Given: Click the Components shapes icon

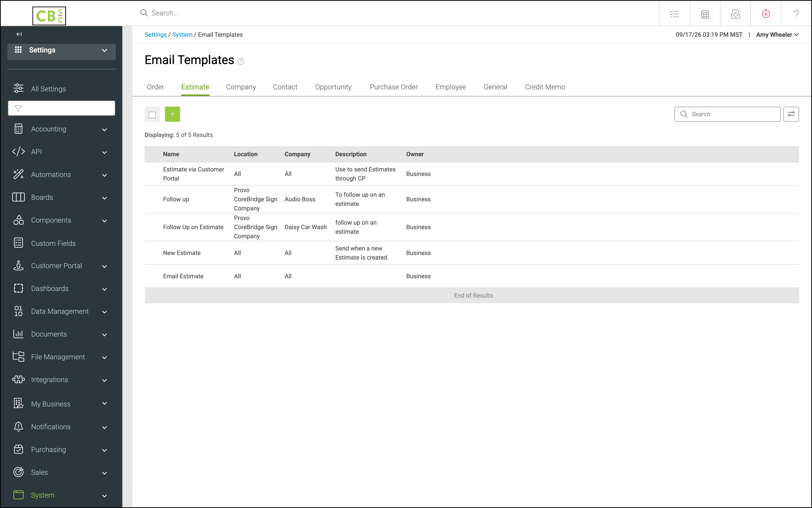Looking at the screenshot, I should (18, 220).
